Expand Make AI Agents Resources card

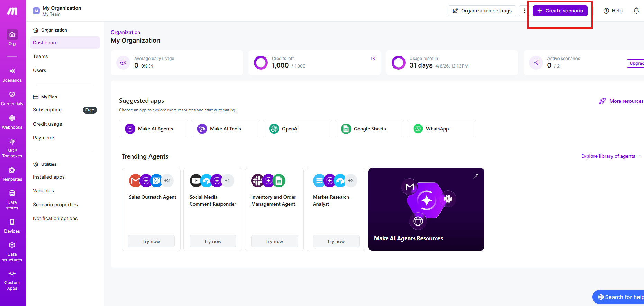pyautogui.click(x=475, y=177)
